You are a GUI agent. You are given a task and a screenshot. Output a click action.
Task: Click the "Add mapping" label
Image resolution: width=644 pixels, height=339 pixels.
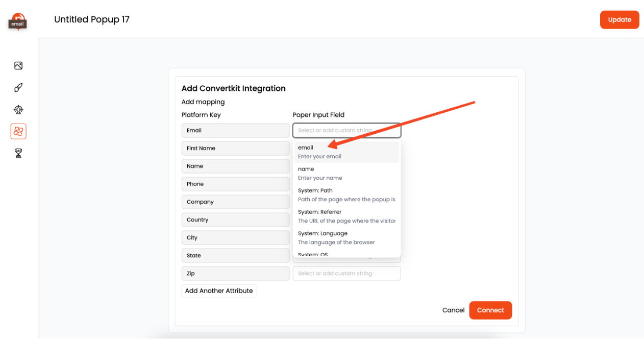coord(203,102)
